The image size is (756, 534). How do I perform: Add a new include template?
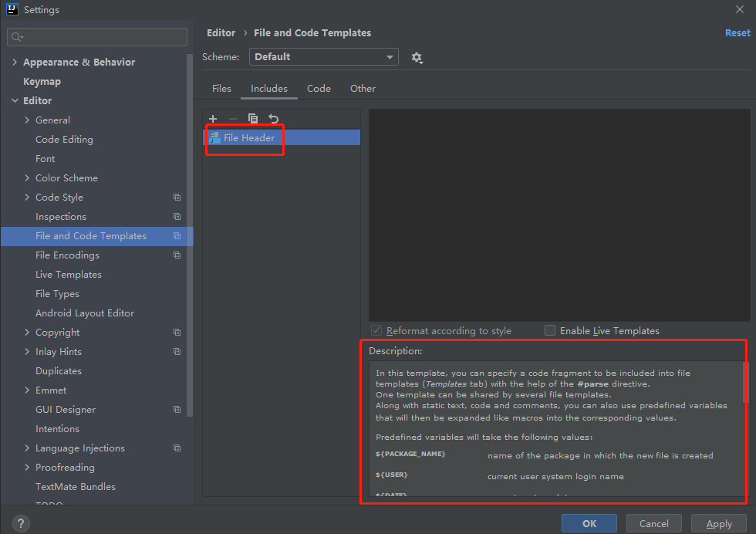(213, 119)
